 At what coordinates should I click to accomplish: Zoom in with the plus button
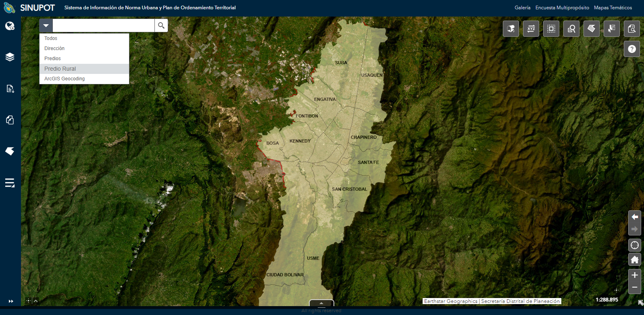[x=635, y=275]
